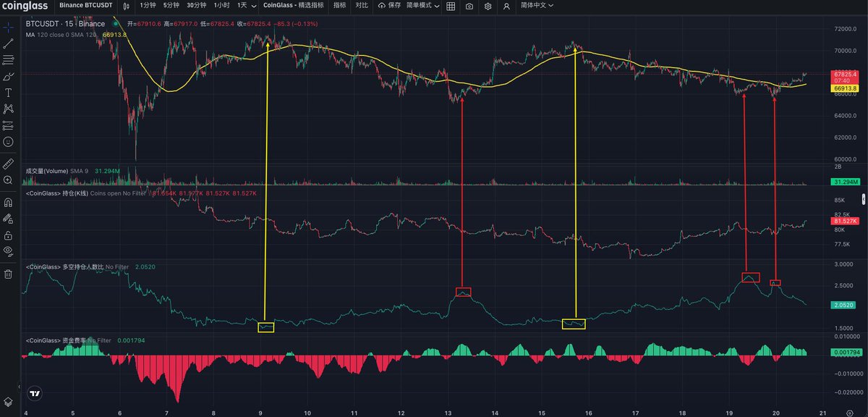Image resolution: width=868 pixels, height=417 pixels.
Task: Click the date 13 on the time axis
Action: [x=448, y=413]
